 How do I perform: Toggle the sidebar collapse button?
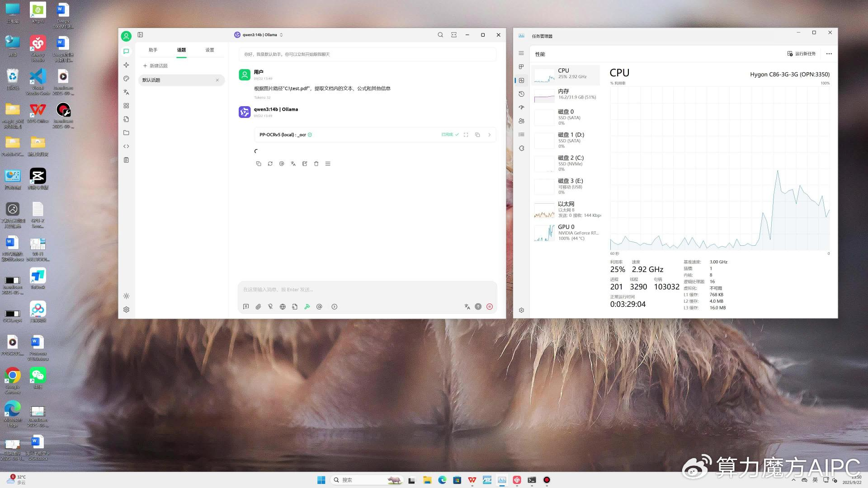coord(140,35)
